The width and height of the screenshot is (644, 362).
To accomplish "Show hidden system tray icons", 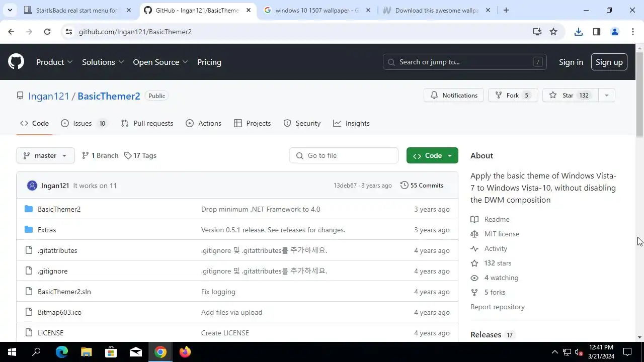I will coord(555,352).
